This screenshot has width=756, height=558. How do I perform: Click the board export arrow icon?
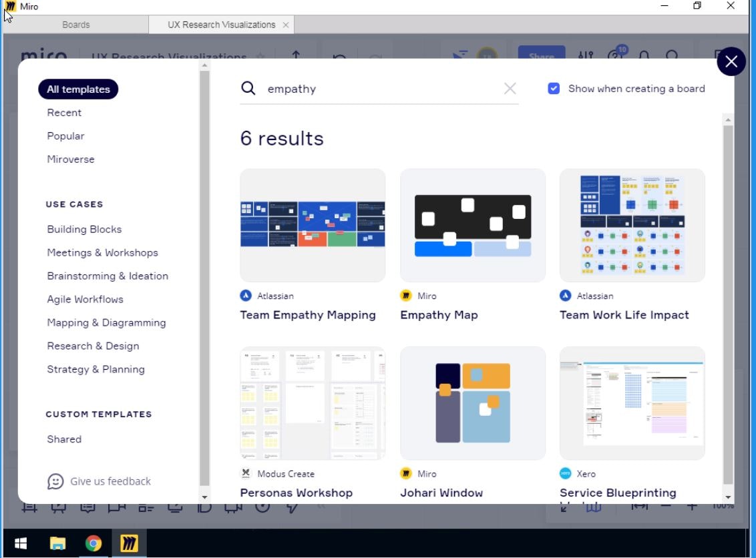coord(296,55)
